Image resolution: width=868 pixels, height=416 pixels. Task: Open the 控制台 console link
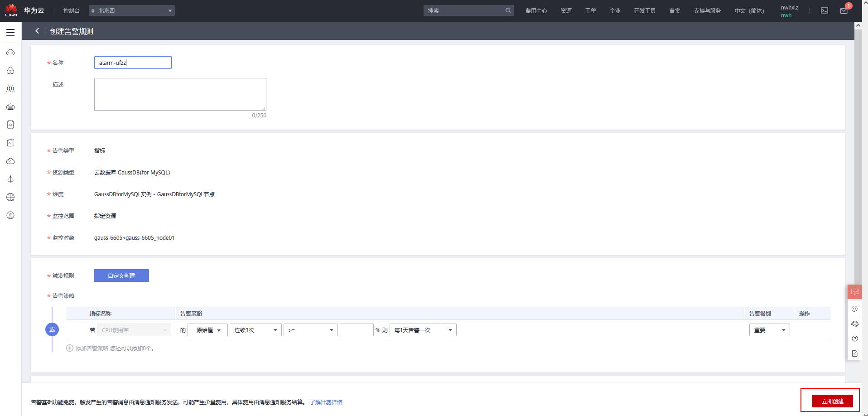point(71,10)
